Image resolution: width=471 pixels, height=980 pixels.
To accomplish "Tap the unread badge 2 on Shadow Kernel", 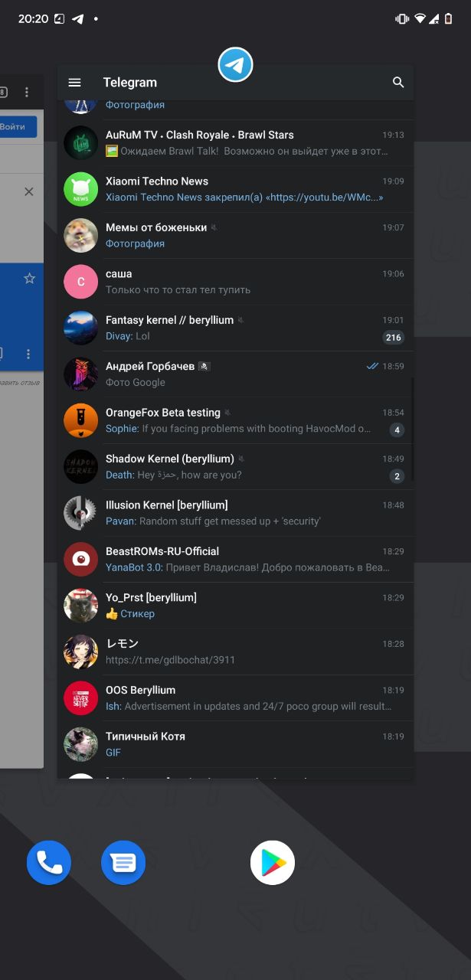I will (x=397, y=476).
